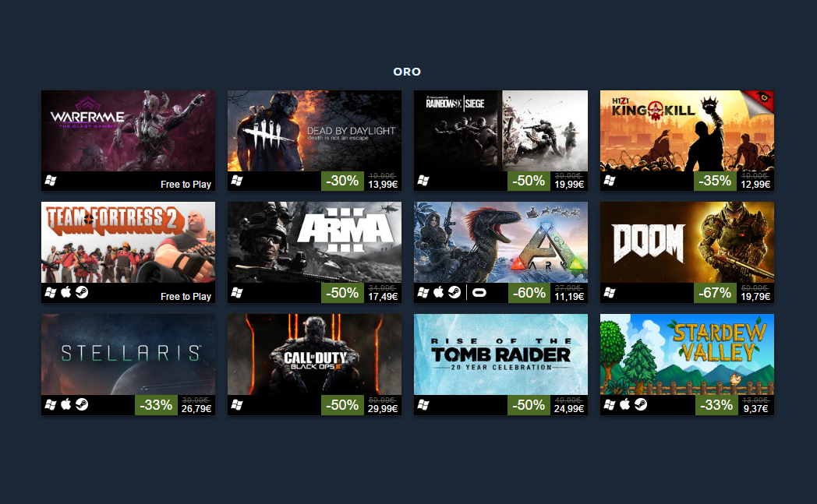
Task: Open the Dead by Daylight banner
Action: [314, 131]
